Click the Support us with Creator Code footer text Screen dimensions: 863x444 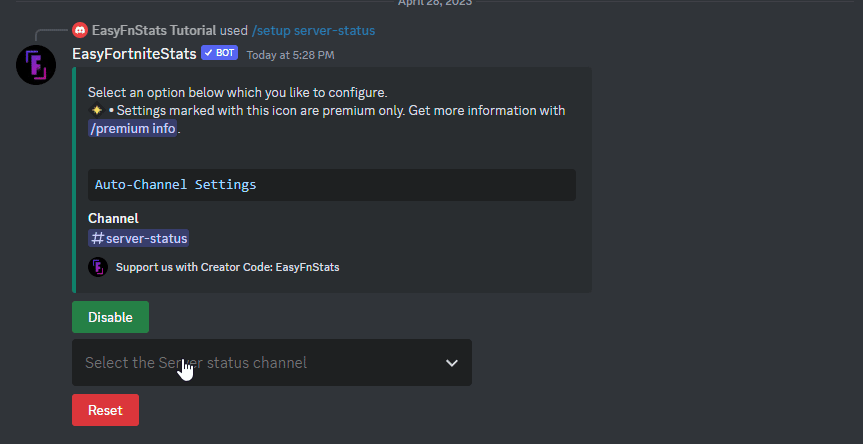coord(227,267)
